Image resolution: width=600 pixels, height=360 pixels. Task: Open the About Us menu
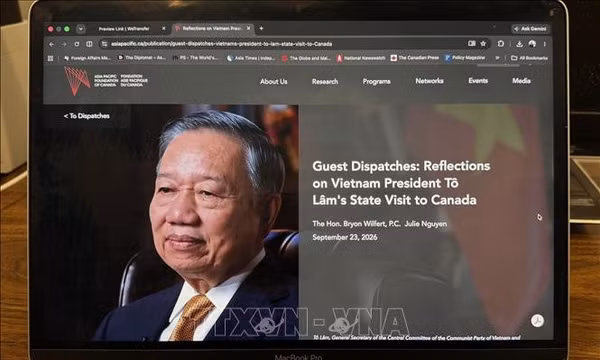pyautogui.click(x=274, y=81)
